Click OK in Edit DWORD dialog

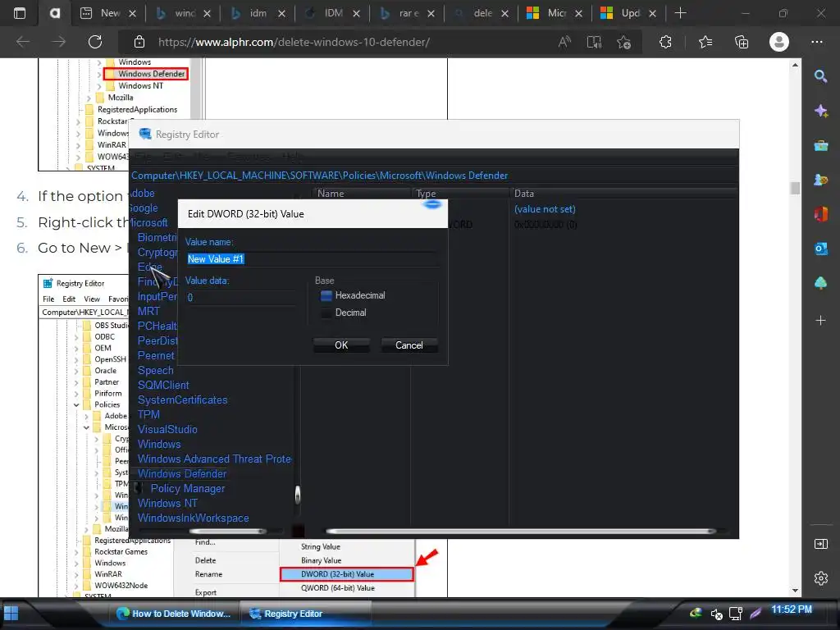coord(341,345)
